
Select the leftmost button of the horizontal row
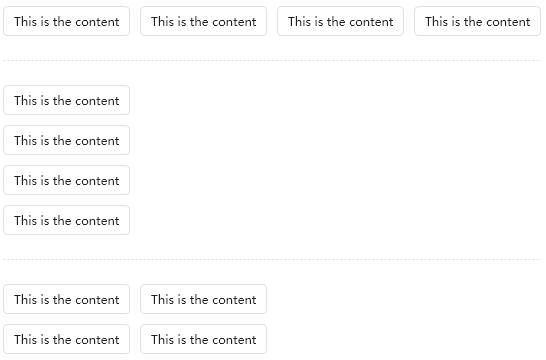click(67, 21)
